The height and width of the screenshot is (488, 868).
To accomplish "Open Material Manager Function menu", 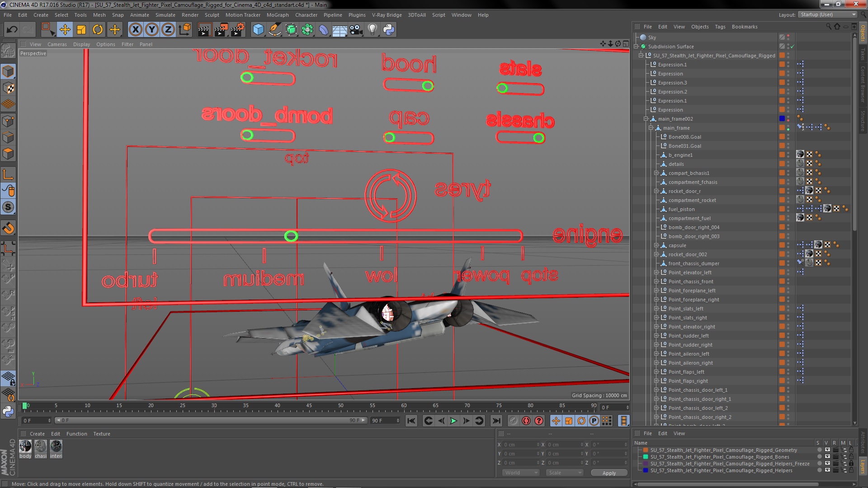I will (77, 434).
